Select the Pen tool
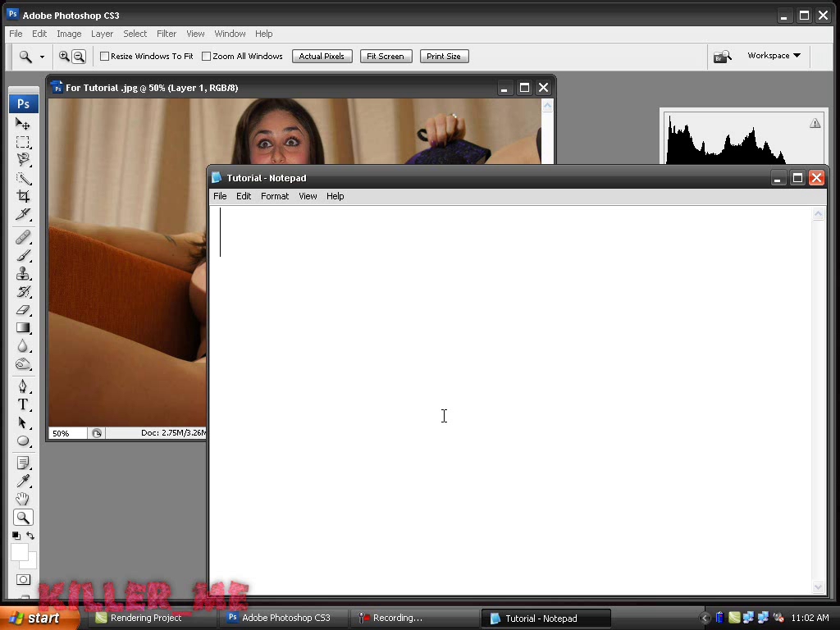The height and width of the screenshot is (630, 840). [22, 386]
